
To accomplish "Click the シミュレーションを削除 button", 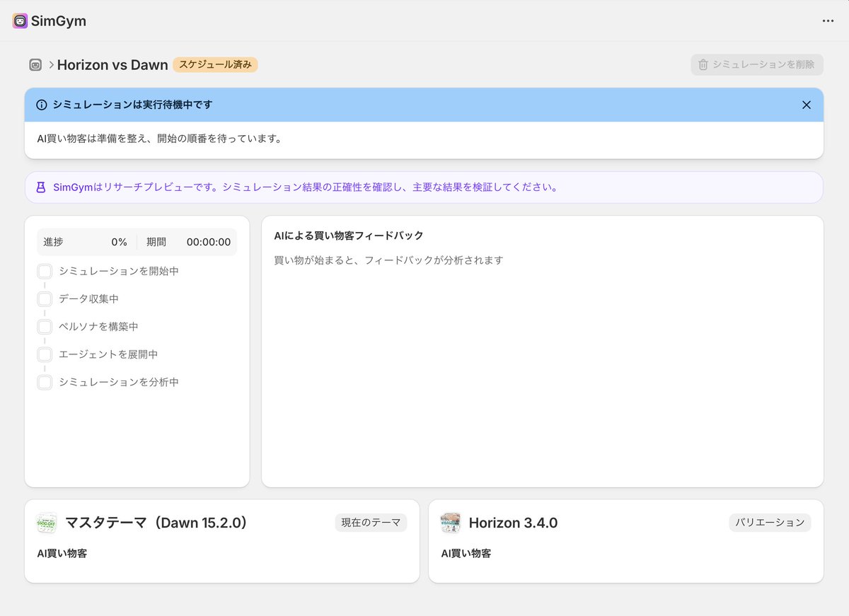I will tap(756, 64).
